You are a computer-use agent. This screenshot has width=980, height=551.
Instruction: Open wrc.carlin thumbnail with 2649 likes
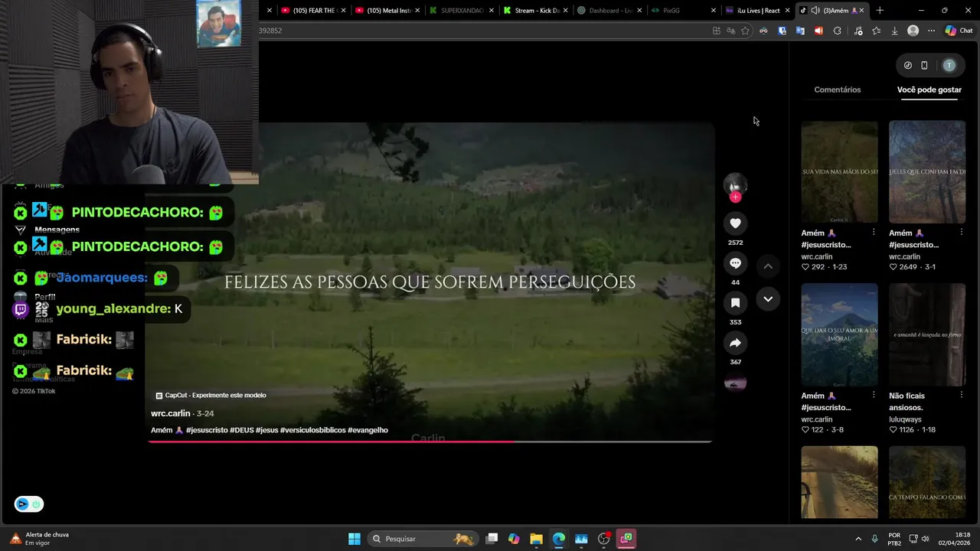(x=927, y=171)
